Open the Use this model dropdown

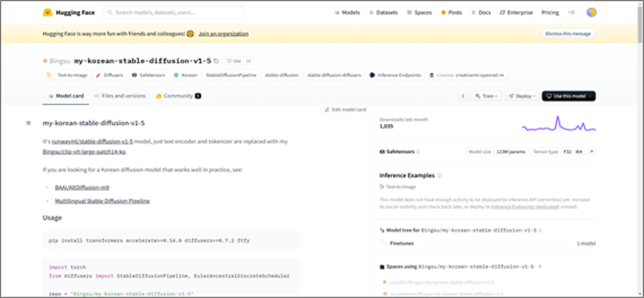(568, 96)
